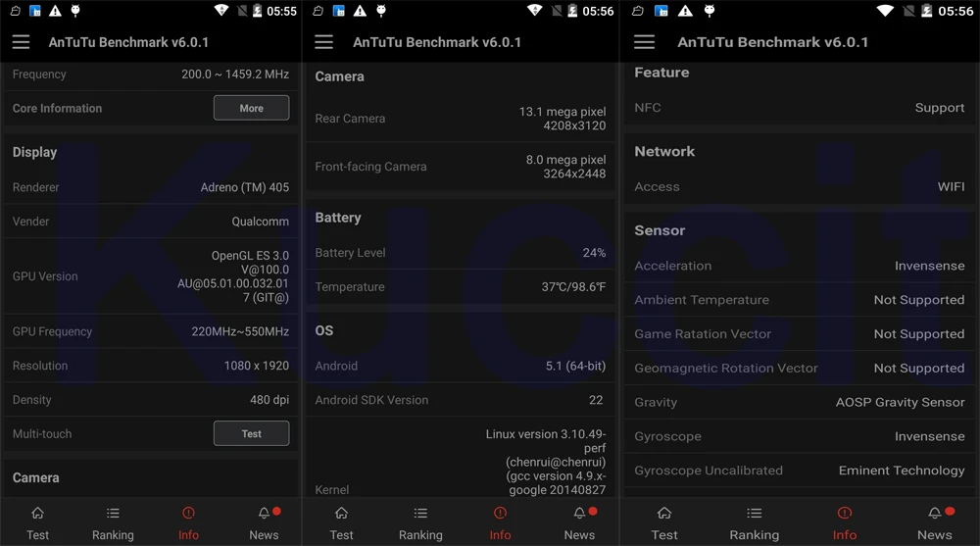Select the Frequency row value 200.0 ~ 1459.2 MHz

pyautogui.click(x=235, y=74)
